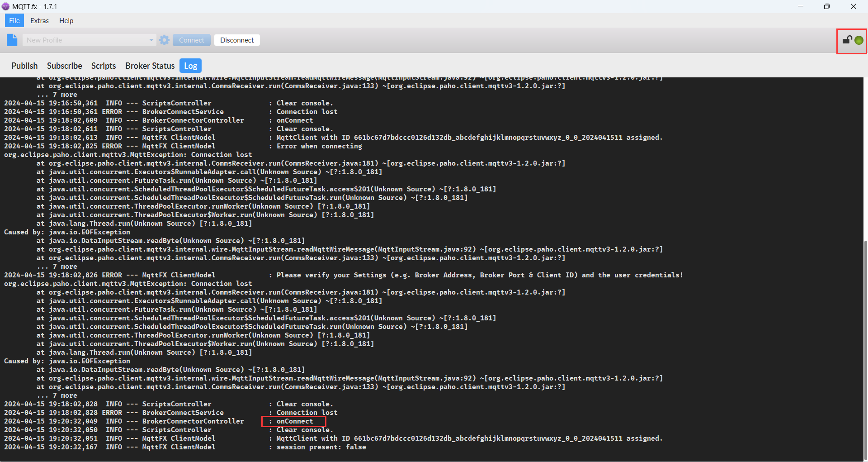Screen dimensions: 868x462
Task: Click the green connection status indicator
Action: point(859,40)
